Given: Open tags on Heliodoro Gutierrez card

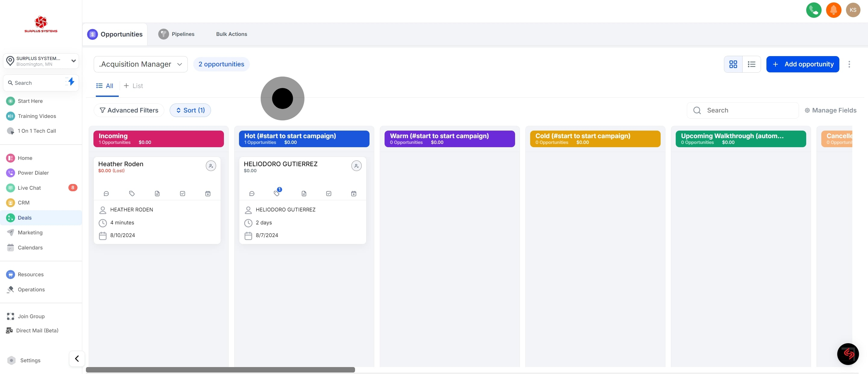Looking at the screenshot, I should pos(277,193).
